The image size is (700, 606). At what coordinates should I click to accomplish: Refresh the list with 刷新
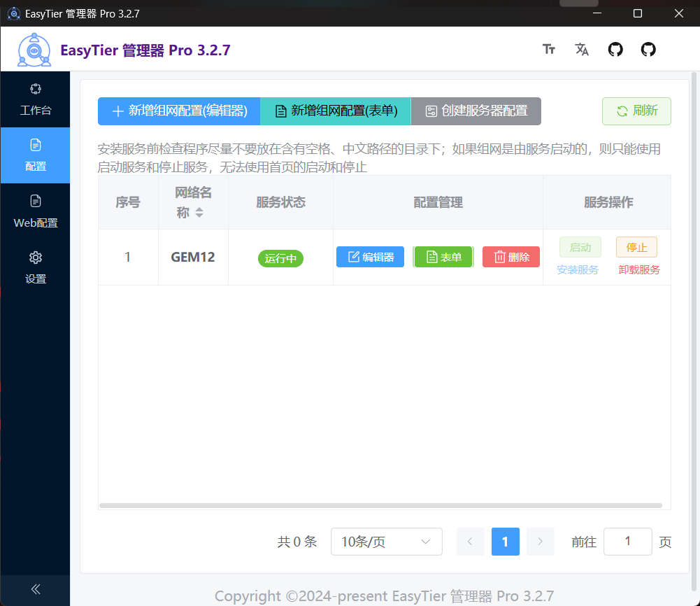click(636, 111)
